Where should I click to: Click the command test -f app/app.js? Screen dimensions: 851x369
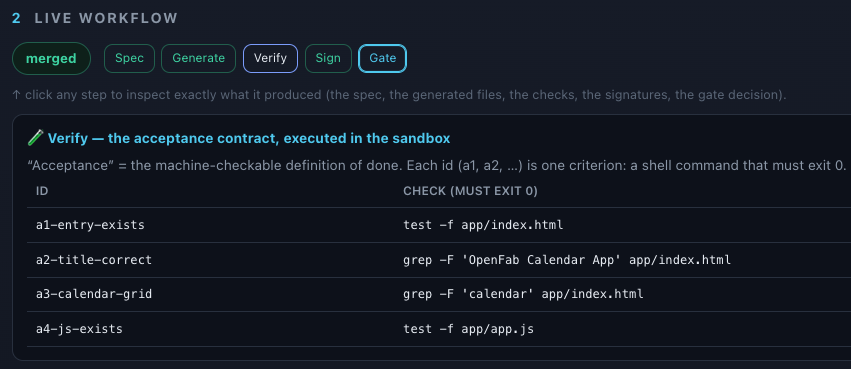point(468,329)
